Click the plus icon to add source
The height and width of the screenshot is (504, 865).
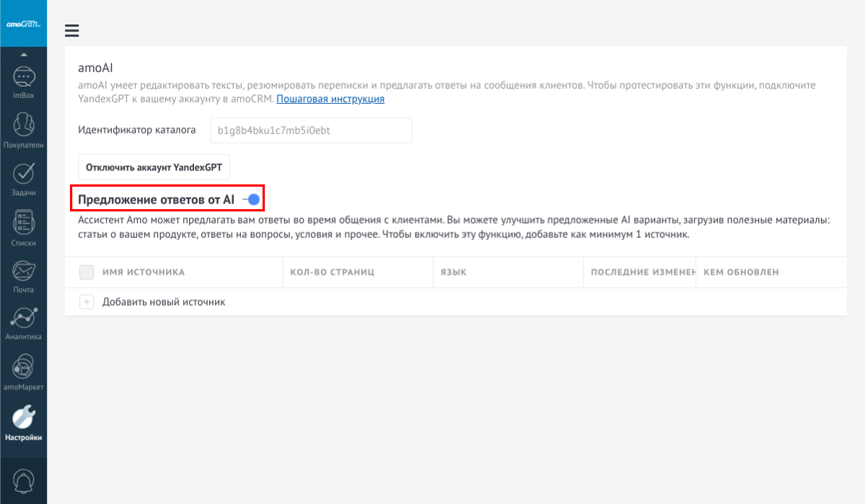click(x=87, y=302)
